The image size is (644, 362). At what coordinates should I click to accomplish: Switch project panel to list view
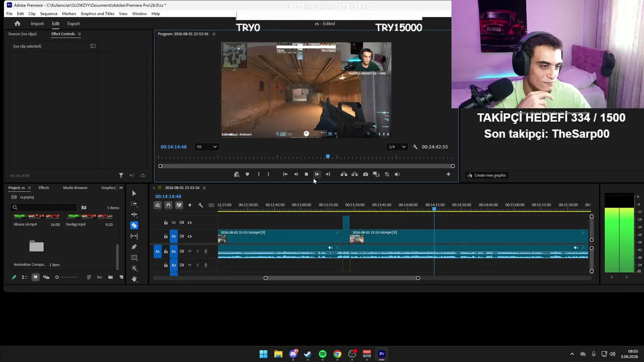[x=24, y=278]
